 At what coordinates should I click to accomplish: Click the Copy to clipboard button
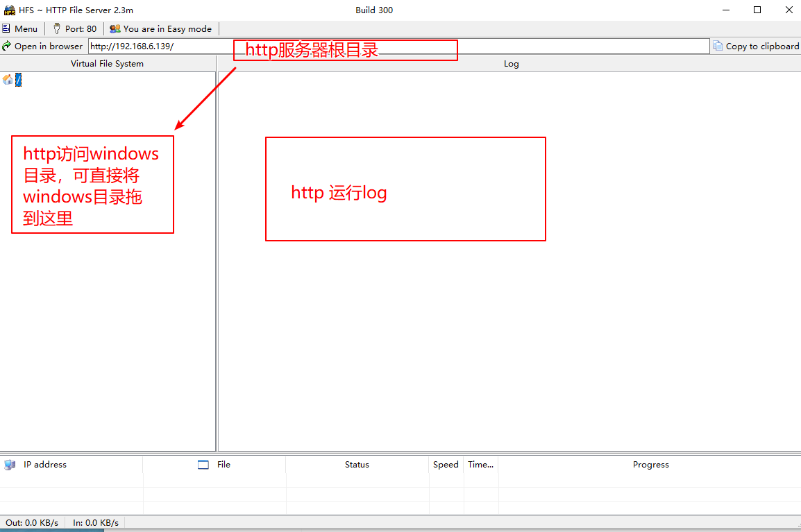click(756, 46)
